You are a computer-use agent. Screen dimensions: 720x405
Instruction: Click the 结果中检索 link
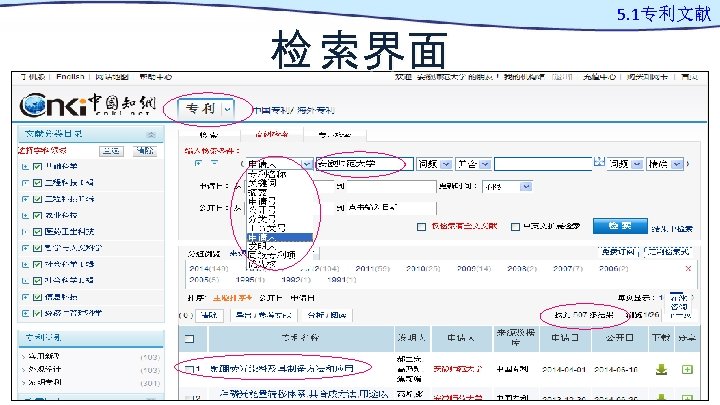(x=672, y=229)
